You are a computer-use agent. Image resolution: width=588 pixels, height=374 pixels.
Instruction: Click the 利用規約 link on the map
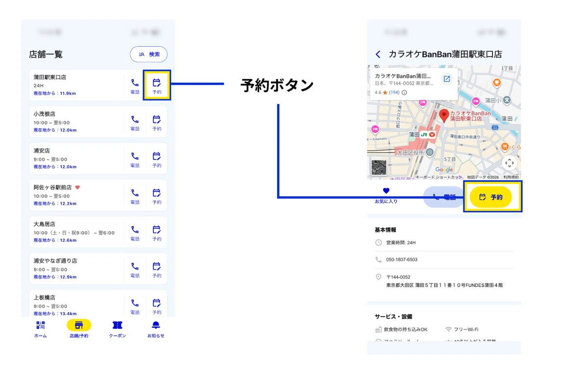coord(511,177)
